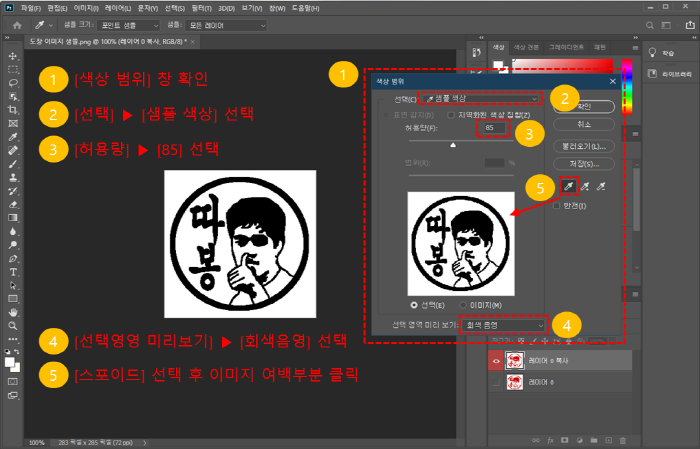Open the 포인트 샘플 sample size dropdown
Image resolution: width=700 pixels, height=449 pixels.
[128, 25]
